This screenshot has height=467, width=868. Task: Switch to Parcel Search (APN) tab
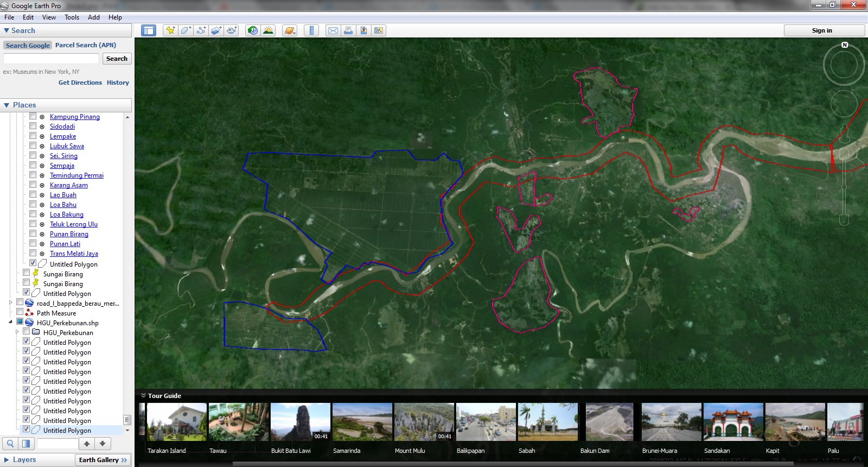(x=85, y=45)
